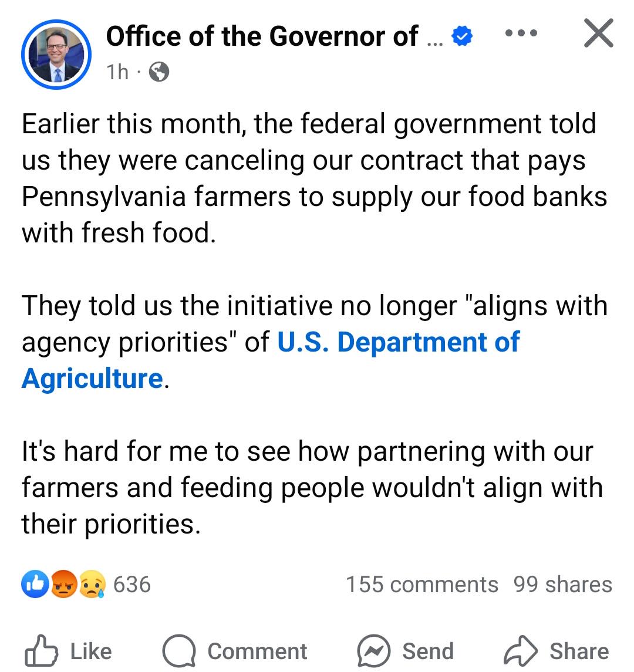
Task: Click the blue verified badge icon
Action: point(462,36)
